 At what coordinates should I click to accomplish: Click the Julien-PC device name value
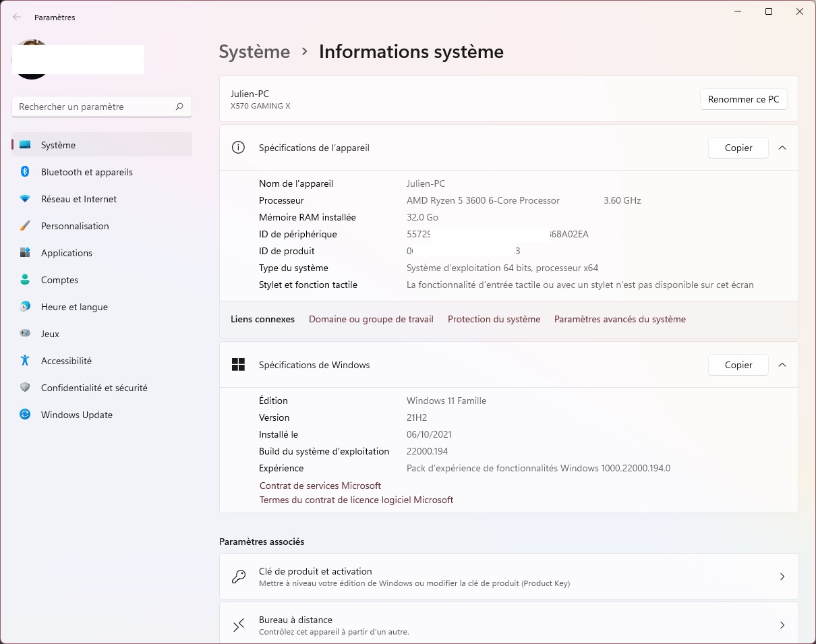tap(426, 183)
